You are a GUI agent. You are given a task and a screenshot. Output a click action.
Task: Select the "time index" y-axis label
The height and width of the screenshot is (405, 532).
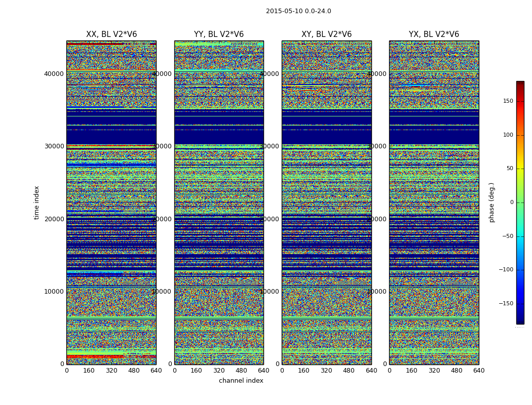coord(36,202)
